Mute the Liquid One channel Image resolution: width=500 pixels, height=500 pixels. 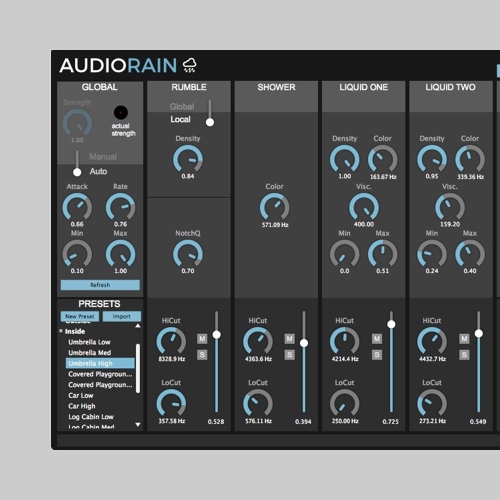(377, 339)
